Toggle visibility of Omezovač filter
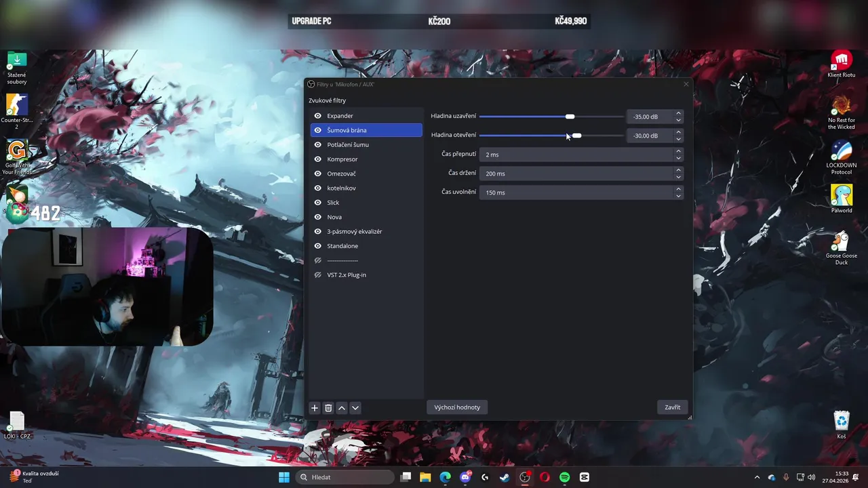 (x=317, y=174)
